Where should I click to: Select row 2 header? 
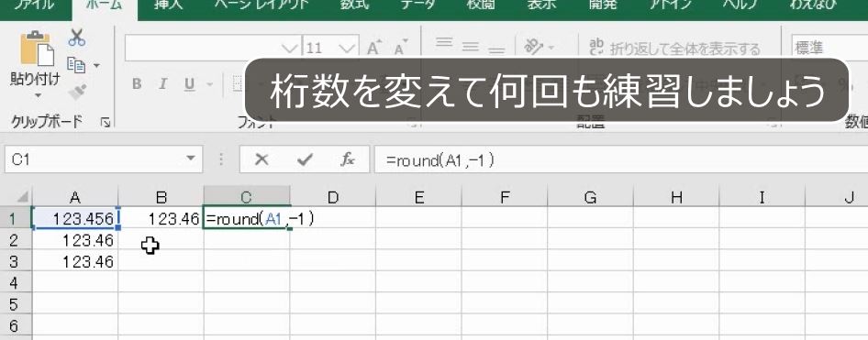16,240
